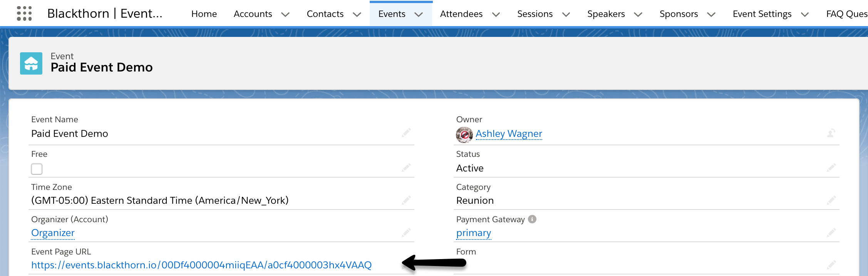Expand the Attendees tab dropdown chevron
Viewport: 868px width, 276px height.
496,15
